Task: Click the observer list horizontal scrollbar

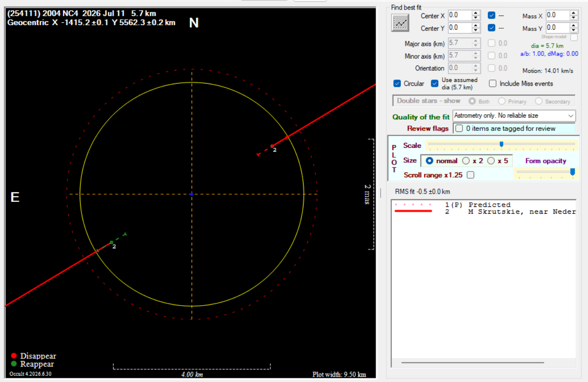Action: (473, 363)
